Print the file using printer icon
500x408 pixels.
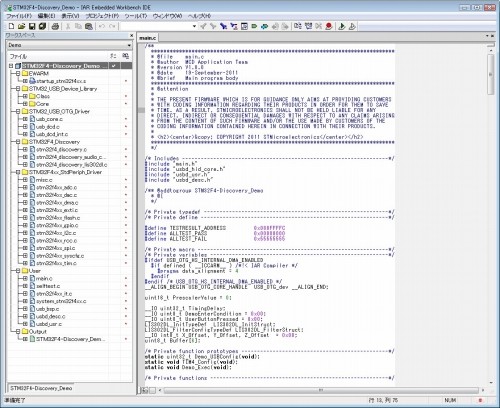(55, 26)
